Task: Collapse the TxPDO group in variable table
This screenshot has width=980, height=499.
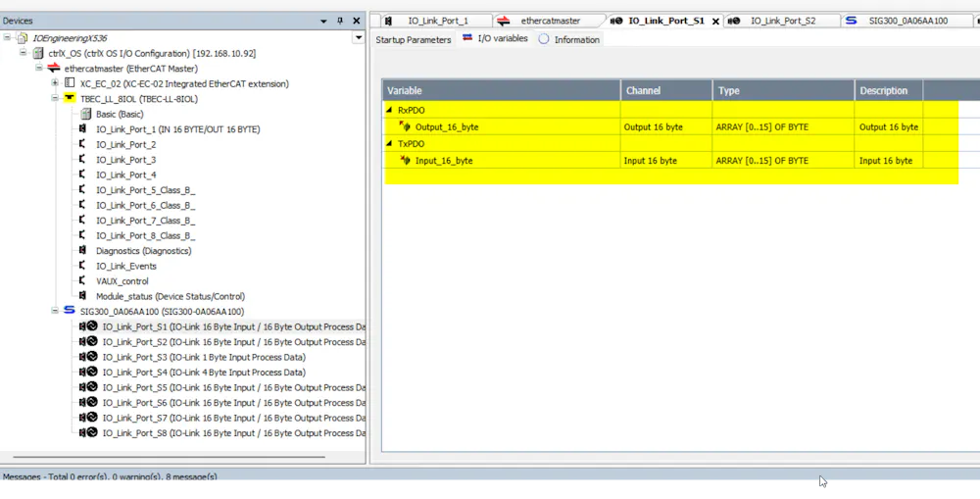Action: pyautogui.click(x=389, y=144)
